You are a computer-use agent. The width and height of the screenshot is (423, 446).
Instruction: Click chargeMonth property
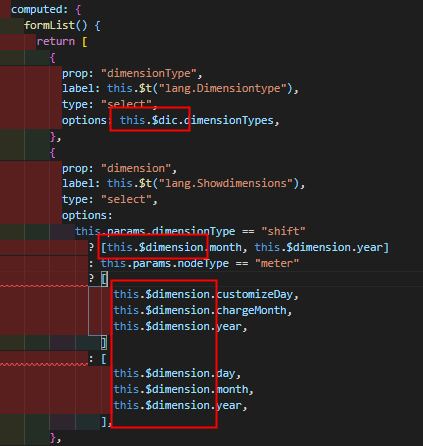(251, 311)
